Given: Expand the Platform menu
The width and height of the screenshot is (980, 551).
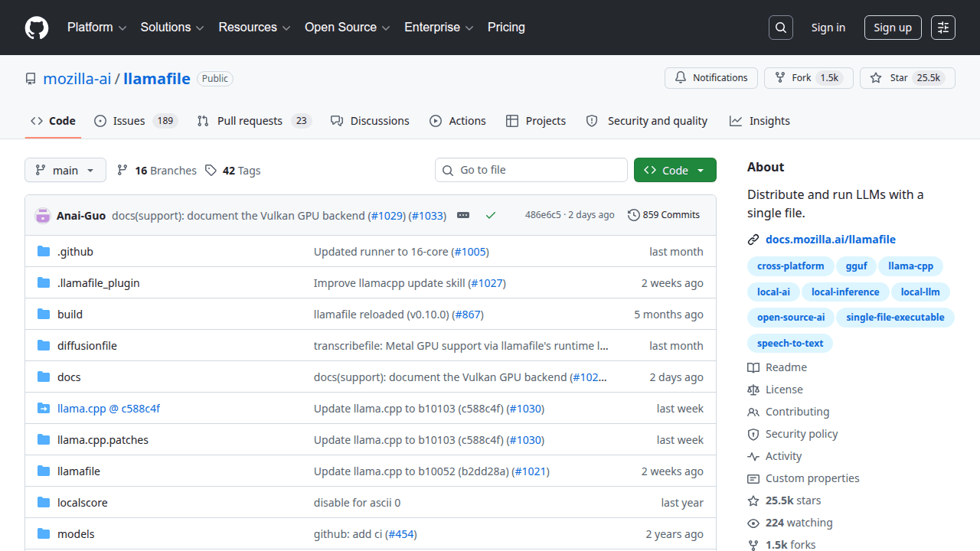Looking at the screenshot, I should point(96,28).
